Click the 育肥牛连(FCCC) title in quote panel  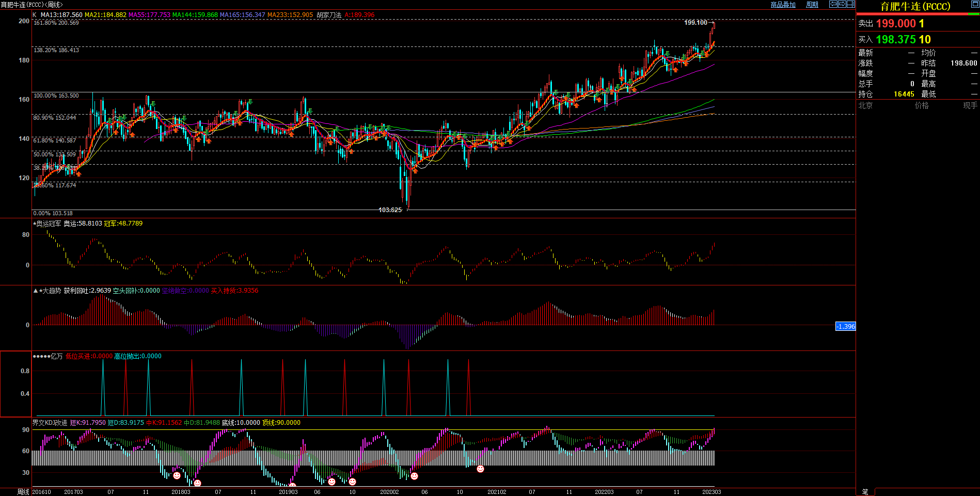[915, 7]
